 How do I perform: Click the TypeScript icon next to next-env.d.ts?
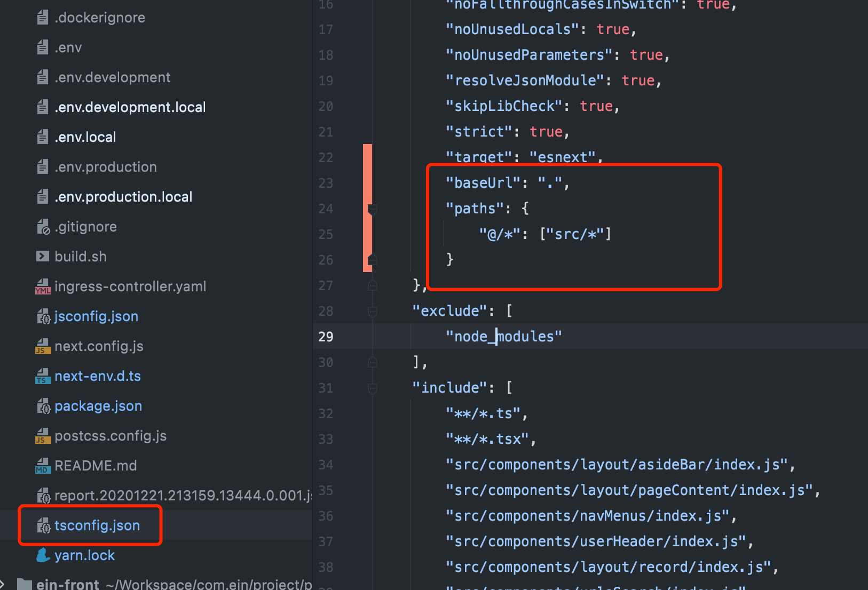(x=43, y=376)
